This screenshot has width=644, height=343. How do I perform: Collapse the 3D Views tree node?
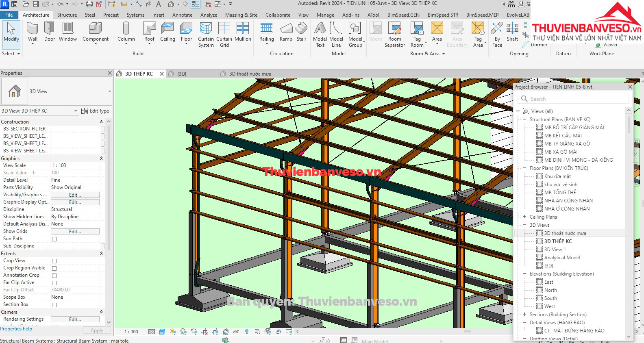[524, 225]
